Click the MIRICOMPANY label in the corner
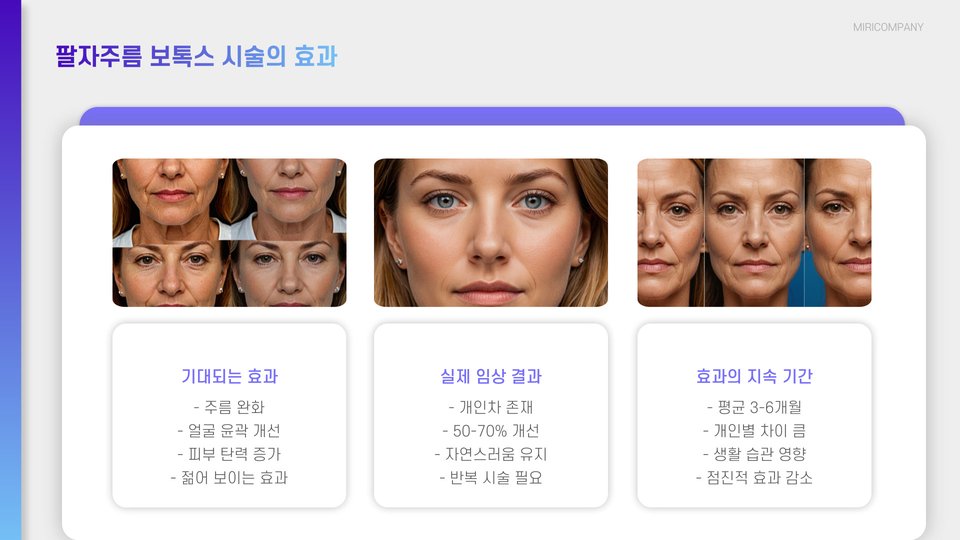Screen dimensions: 960x540 point(888,27)
